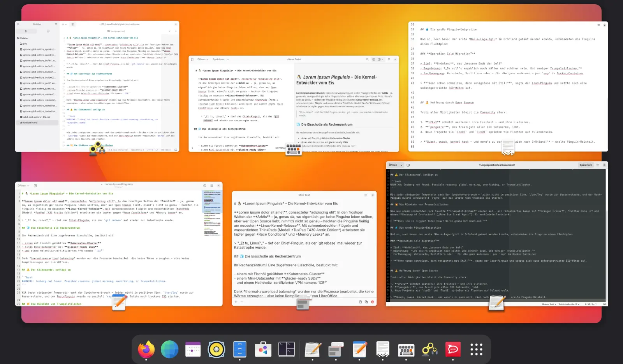Open the red Rocket.Chat icon in dock
The width and height of the screenshot is (623, 364).
453,349
